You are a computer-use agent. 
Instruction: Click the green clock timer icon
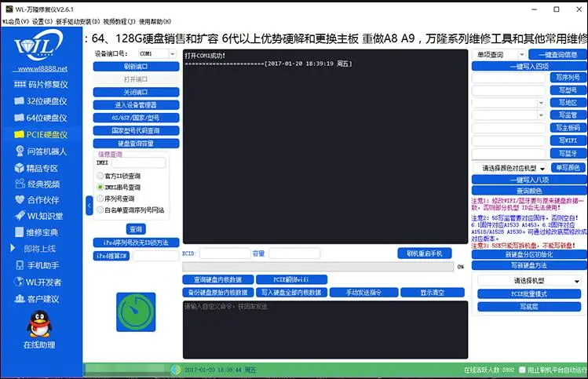point(136,312)
